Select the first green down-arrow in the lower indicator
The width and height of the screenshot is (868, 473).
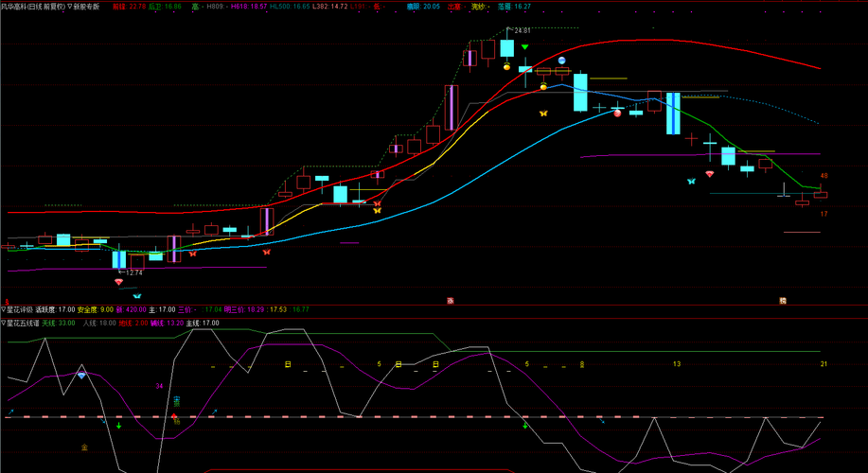pos(119,426)
